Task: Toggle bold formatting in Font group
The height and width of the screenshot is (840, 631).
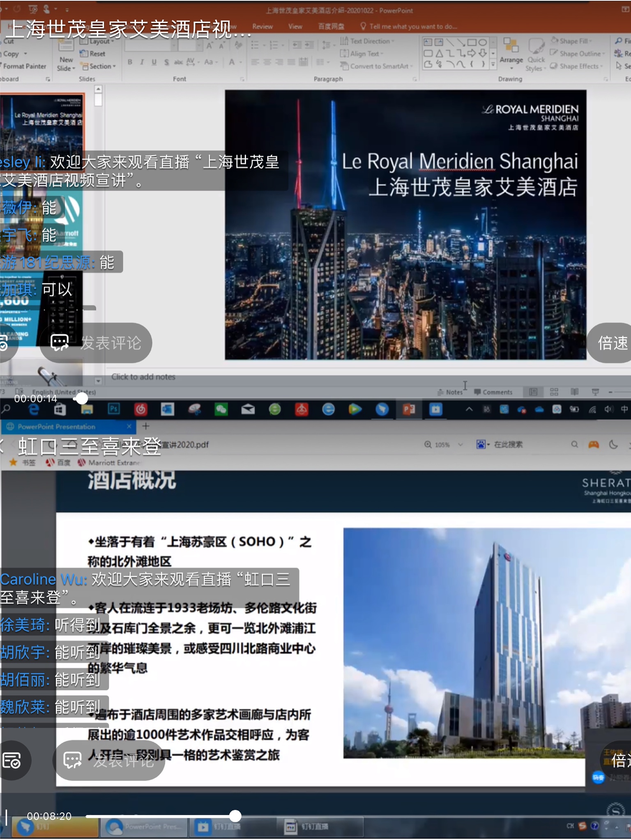Action: pyautogui.click(x=130, y=62)
